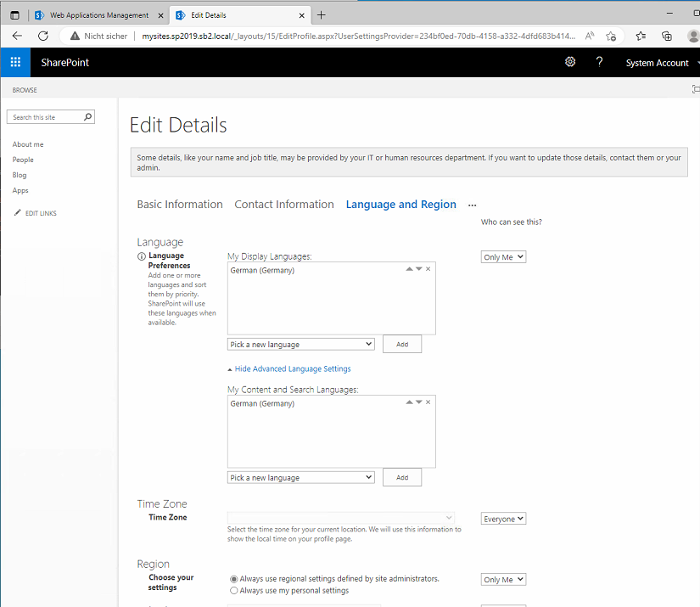Open the help question mark icon
This screenshot has width=700, height=607.
click(599, 62)
